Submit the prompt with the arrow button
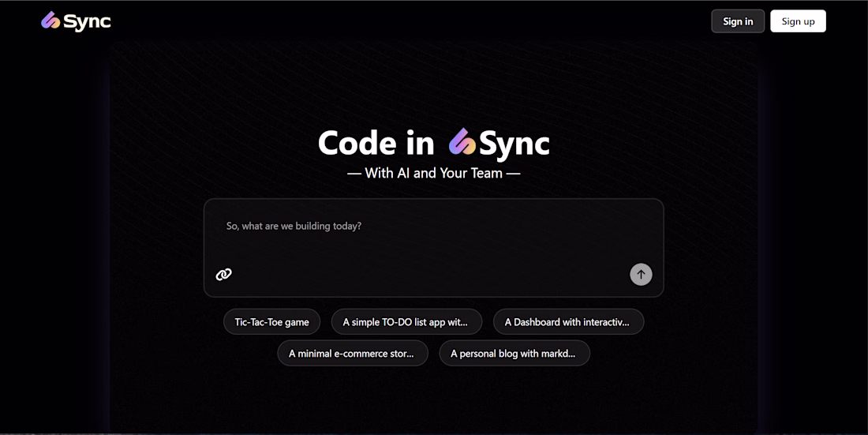 (x=641, y=274)
